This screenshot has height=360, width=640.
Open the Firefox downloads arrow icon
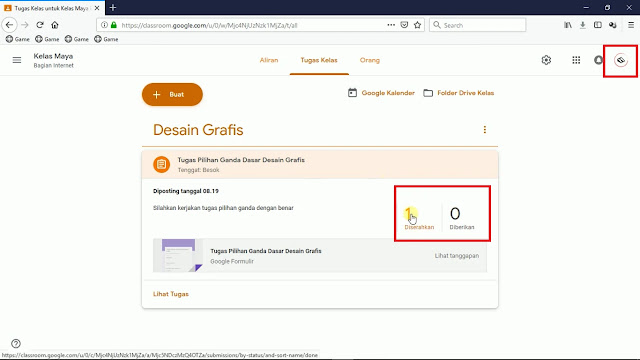(582, 25)
